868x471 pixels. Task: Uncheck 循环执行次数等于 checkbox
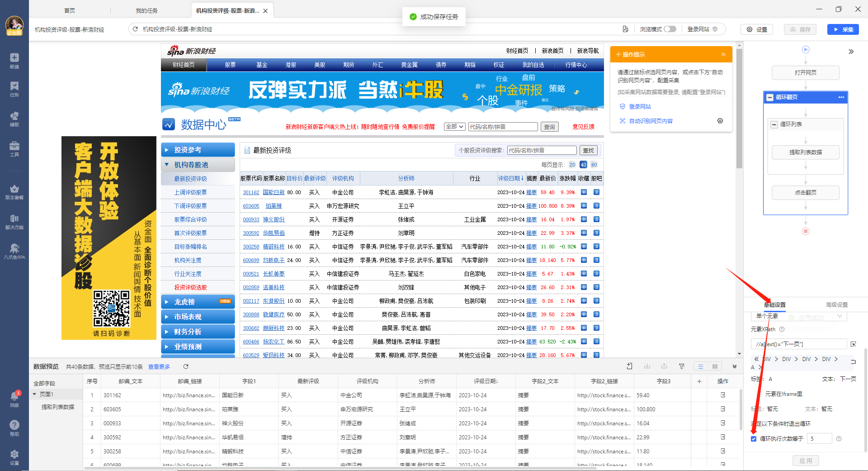[x=754, y=439]
